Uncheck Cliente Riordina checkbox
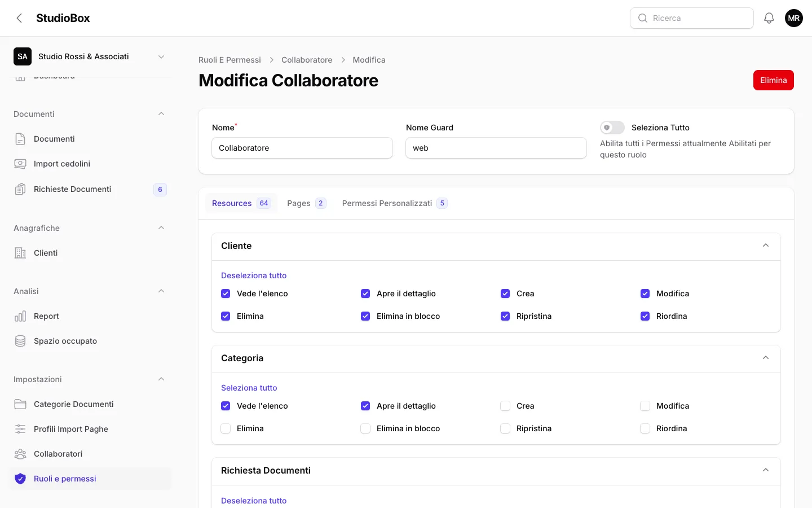Screen dimensions: 812x508 645,316
